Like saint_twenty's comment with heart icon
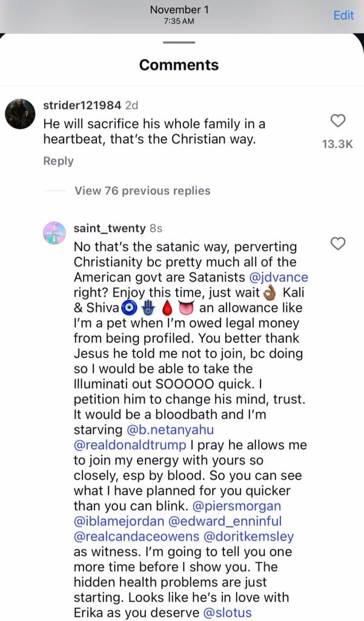Viewport: 364px width, 621px height. click(338, 244)
